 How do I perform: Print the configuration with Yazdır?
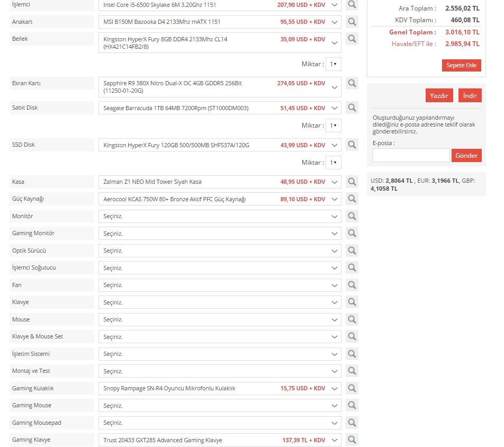[439, 95]
